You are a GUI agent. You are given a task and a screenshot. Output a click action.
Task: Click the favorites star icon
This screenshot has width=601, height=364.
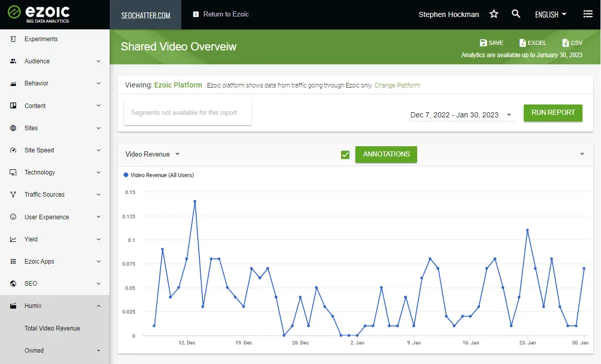(x=494, y=14)
